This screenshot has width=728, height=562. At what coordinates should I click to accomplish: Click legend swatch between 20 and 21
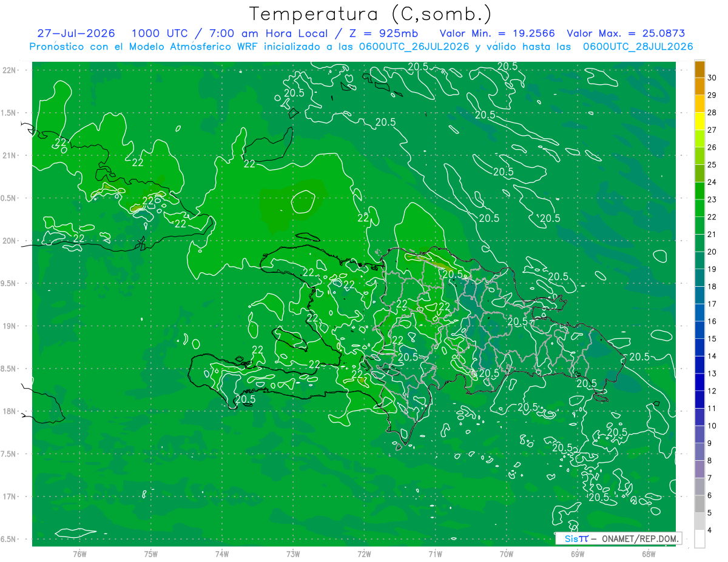(x=699, y=244)
